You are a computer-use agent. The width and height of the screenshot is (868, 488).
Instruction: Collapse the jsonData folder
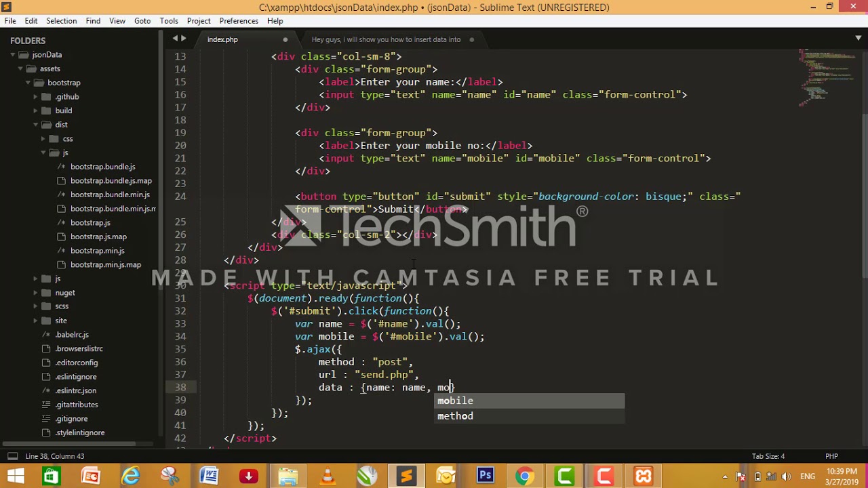[x=13, y=55]
